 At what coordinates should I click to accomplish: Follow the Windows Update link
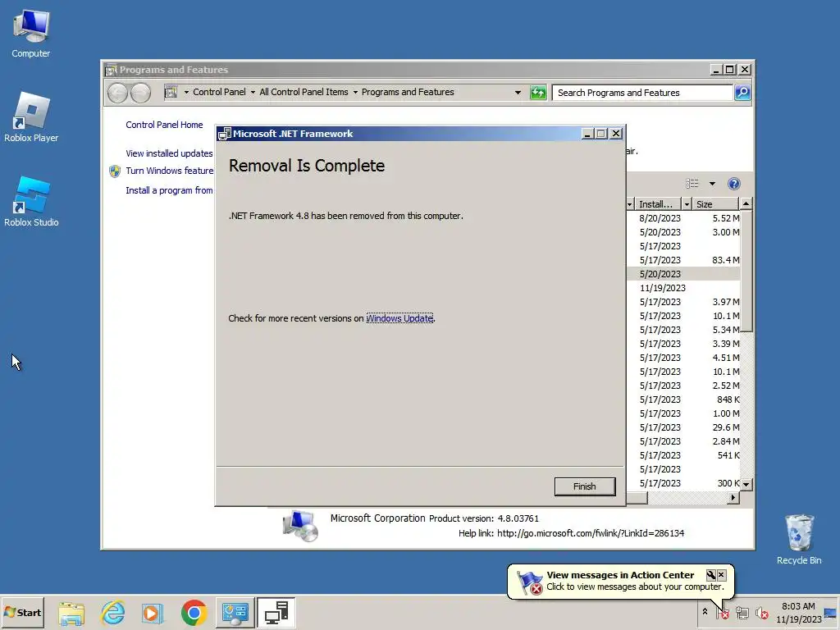[399, 318]
